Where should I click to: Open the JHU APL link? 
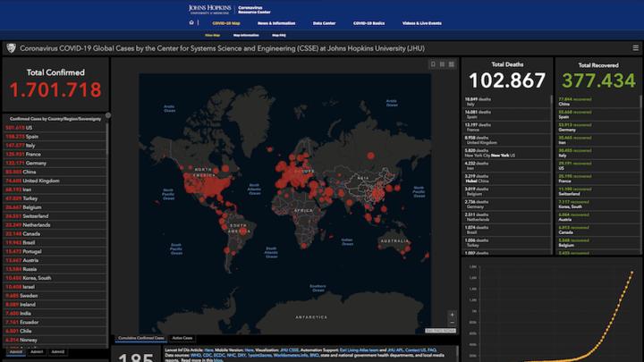(x=395, y=350)
